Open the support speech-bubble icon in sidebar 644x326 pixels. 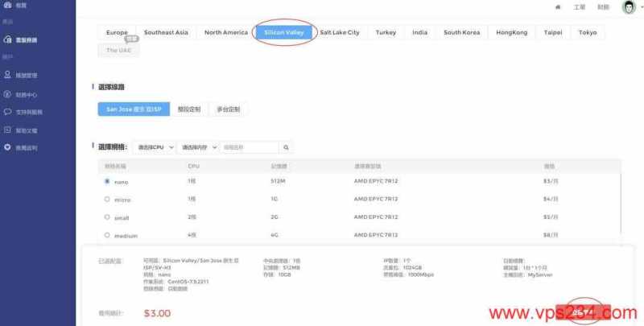coord(7,111)
